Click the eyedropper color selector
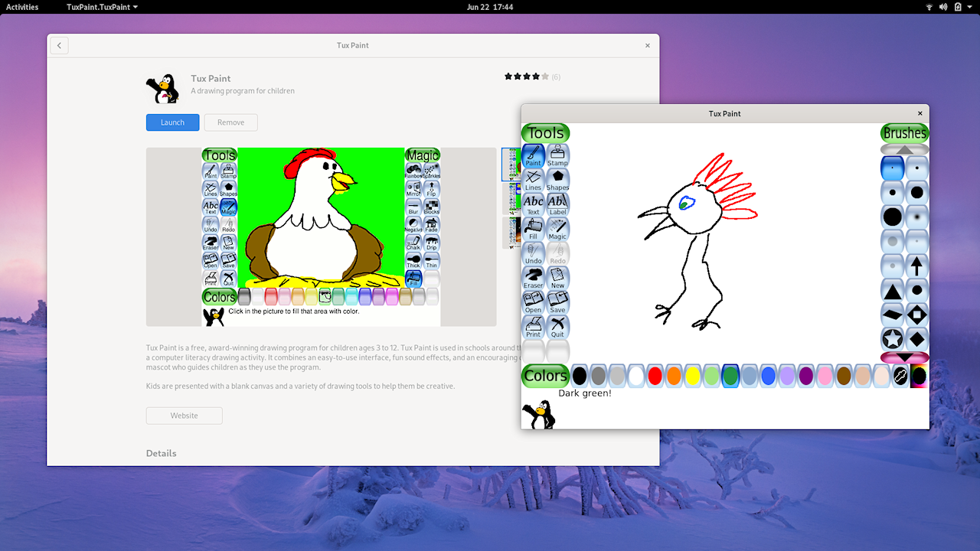This screenshot has width=980, height=551. 900,376
